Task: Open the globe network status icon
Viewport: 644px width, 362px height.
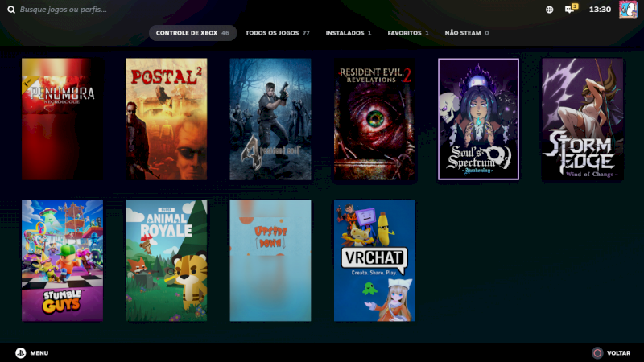Action: pos(549,10)
